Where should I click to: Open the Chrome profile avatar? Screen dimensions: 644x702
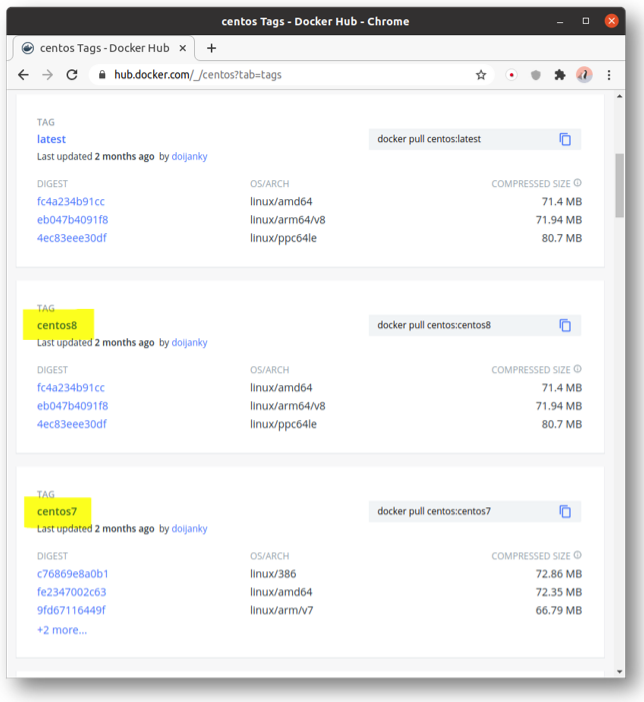[x=584, y=75]
